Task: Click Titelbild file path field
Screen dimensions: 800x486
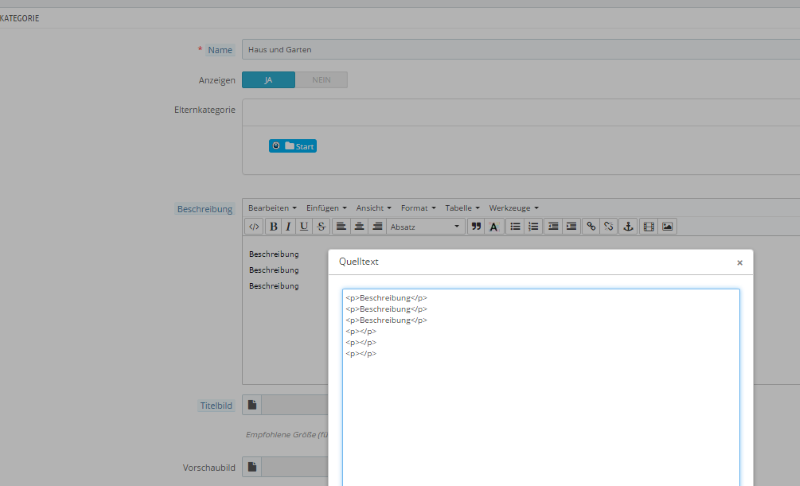Action: (295, 405)
